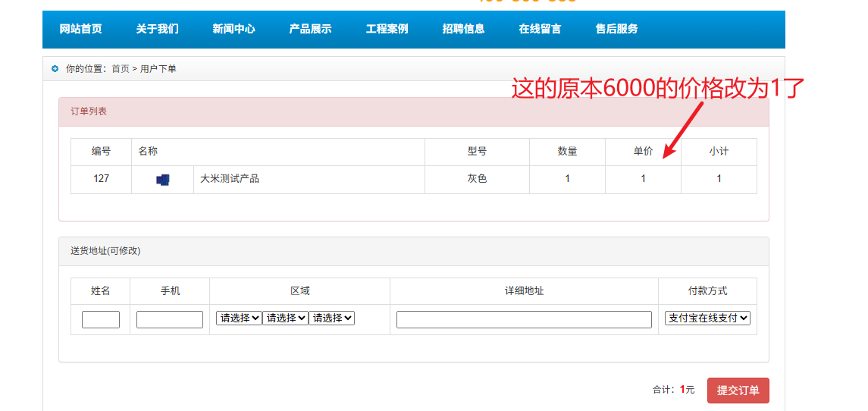The height and width of the screenshot is (411, 868).
Task: Open the 售后服务 menu item
Action: [616, 29]
